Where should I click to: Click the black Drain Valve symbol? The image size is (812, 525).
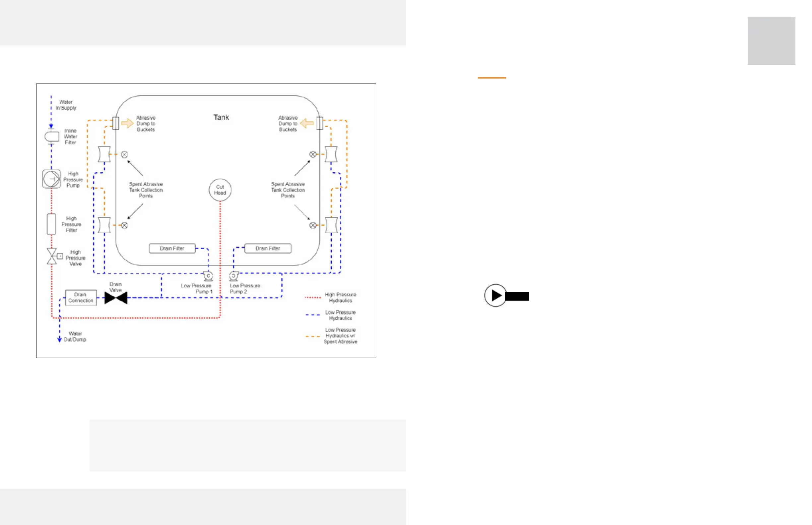tap(116, 298)
